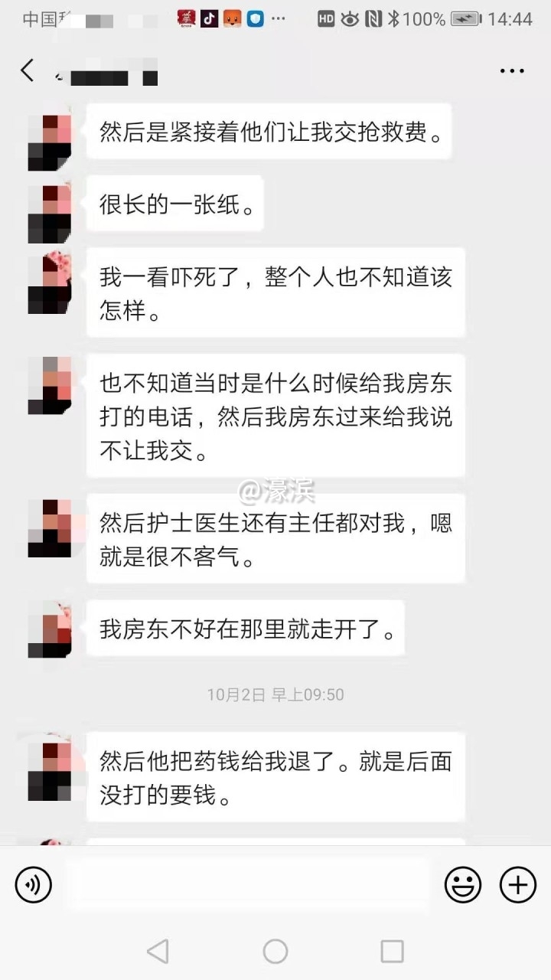Tap the Android home circle button
551x980 pixels.
click(x=275, y=951)
